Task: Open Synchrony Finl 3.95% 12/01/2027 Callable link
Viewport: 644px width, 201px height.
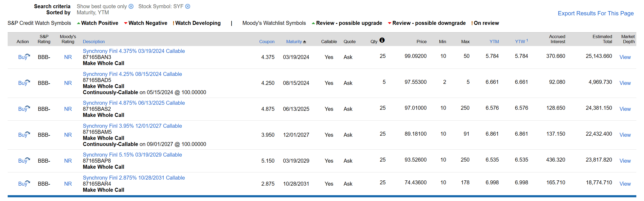Action: [132, 126]
